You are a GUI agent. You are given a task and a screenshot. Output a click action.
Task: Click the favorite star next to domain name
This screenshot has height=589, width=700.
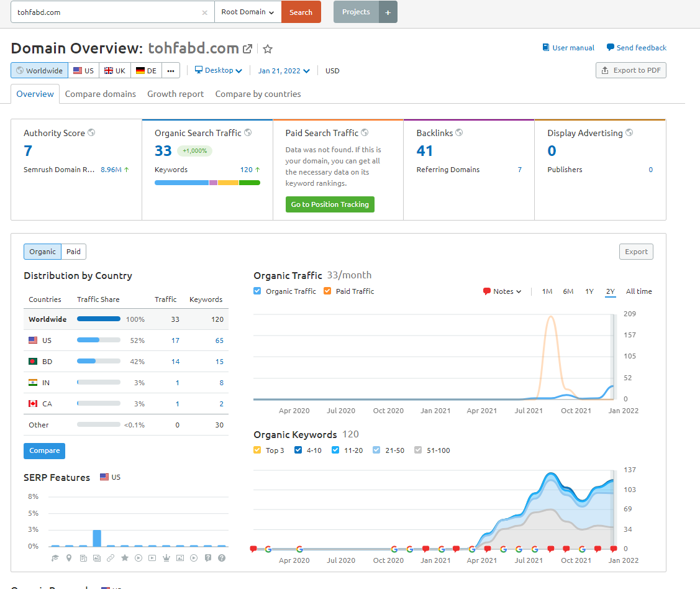[268, 48]
